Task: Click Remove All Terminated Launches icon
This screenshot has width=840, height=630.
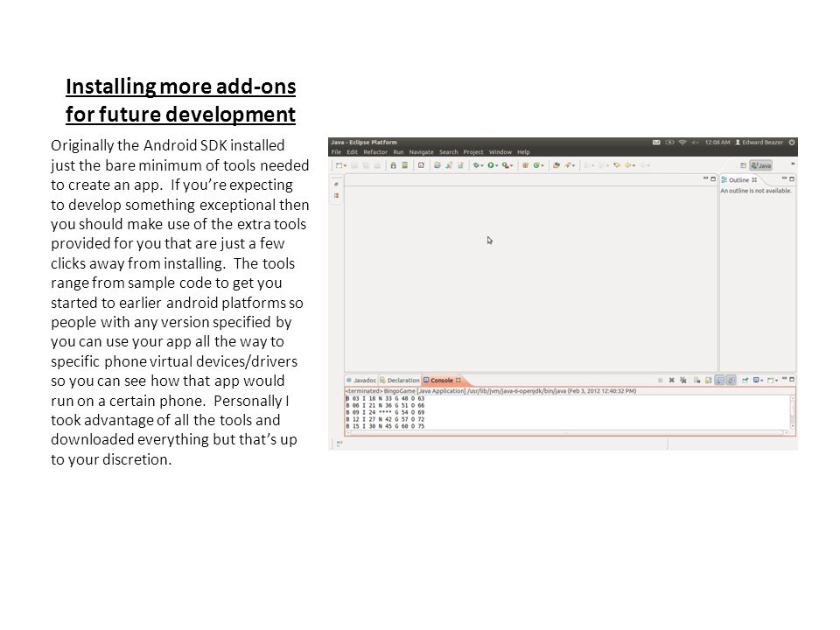Action: (683, 380)
